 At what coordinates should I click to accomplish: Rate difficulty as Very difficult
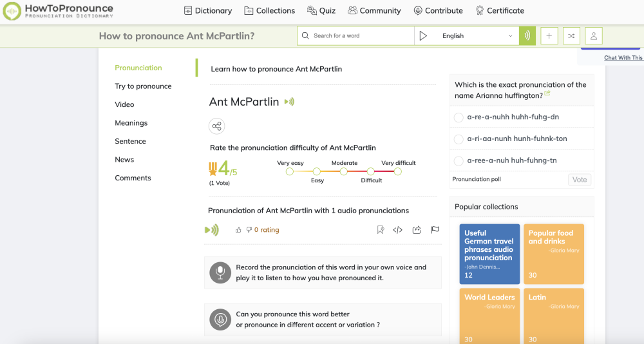click(x=397, y=171)
